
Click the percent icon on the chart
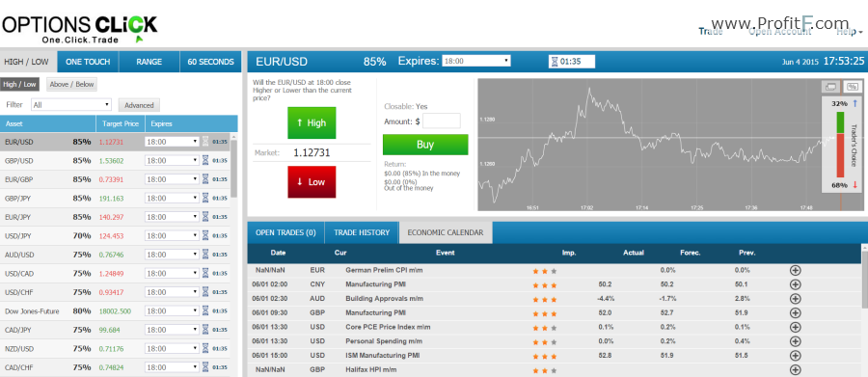coord(852,87)
